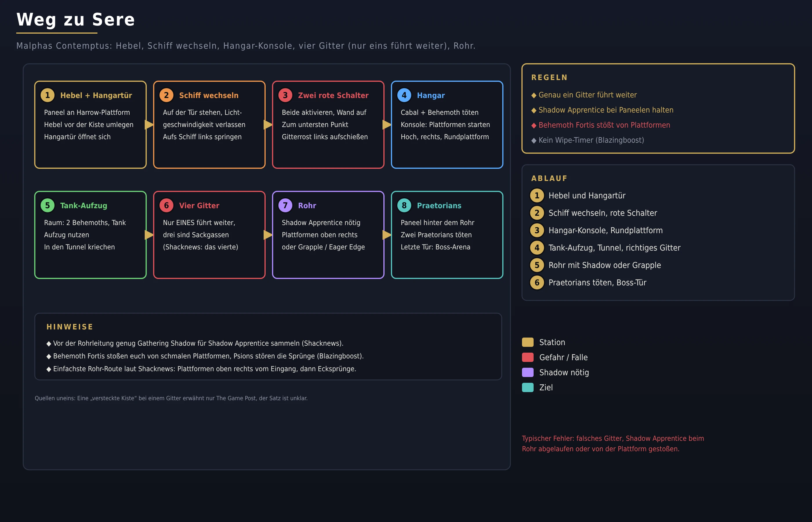Click hint 'Vor der Rohrleitung genug Gathering Shadow'
Screen dimensions: 812x522
click(195, 343)
